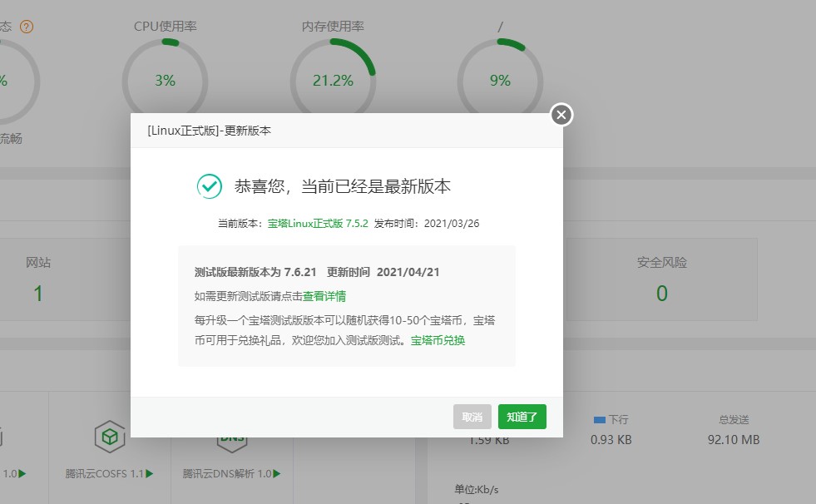This screenshot has width=816, height=504.
Task: Click the 知道了 green button
Action: click(x=522, y=417)
